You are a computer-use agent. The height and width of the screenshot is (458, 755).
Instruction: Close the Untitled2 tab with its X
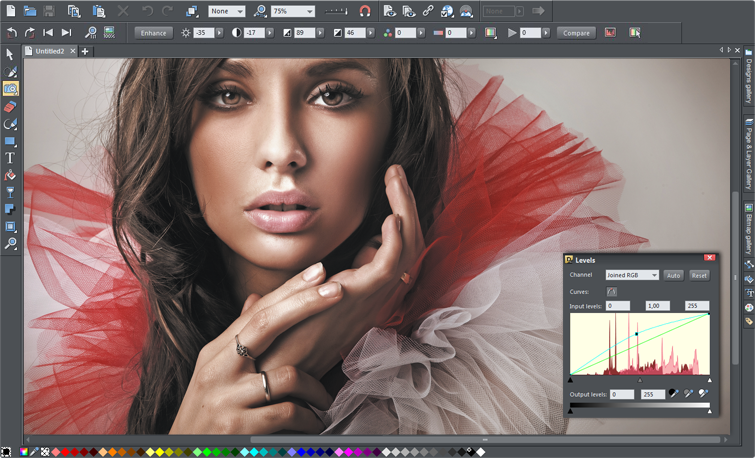[x=73, y=51]
